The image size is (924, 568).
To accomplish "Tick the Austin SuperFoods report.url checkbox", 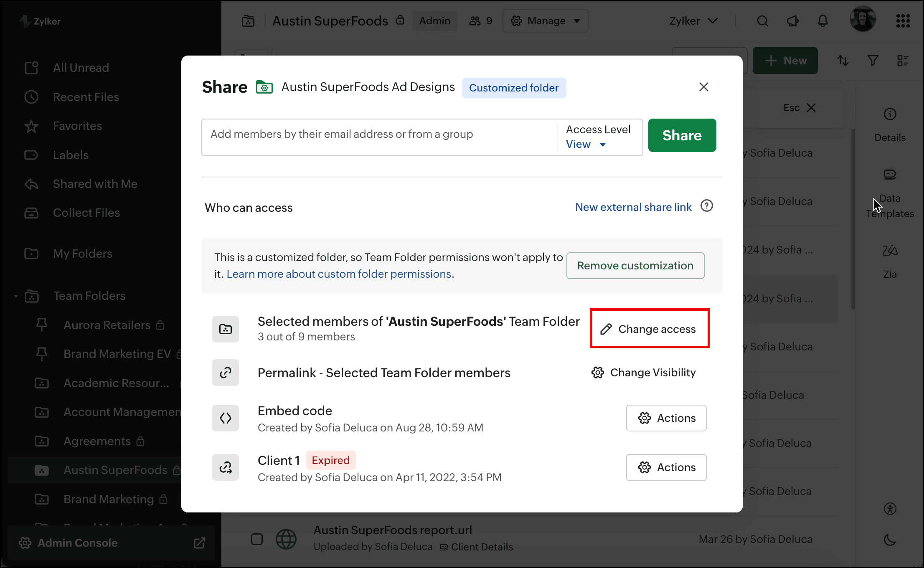I will pyautogui.click(x=257, y=539).
